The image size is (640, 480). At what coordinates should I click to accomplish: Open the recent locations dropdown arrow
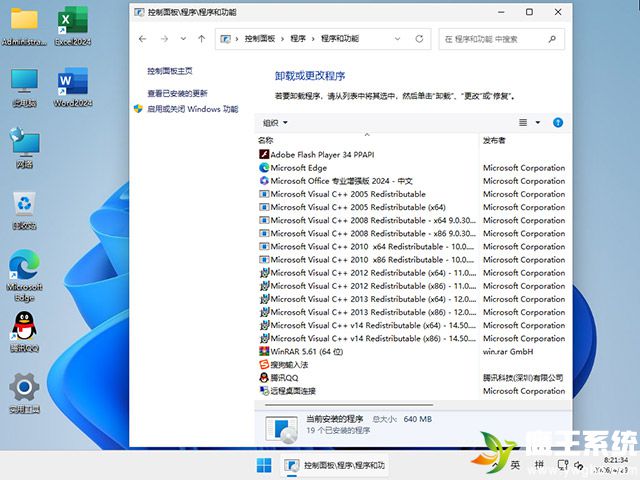tap(183, 39)
